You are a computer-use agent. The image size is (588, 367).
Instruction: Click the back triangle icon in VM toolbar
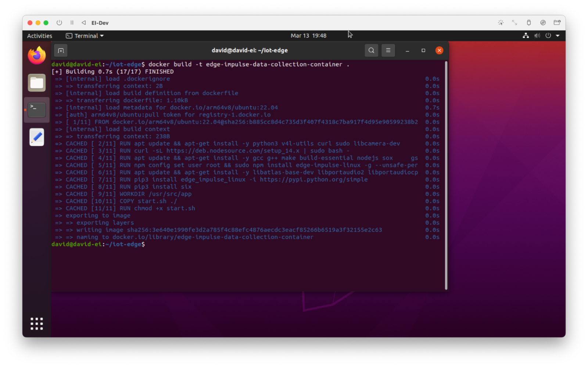[84, 23]
